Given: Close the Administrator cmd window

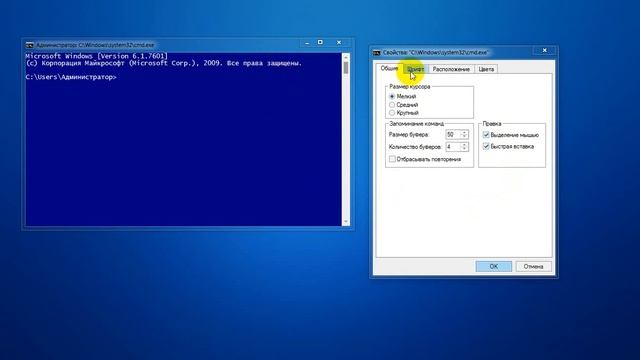Looking at the screenshot, I should [x=339, y=42].
